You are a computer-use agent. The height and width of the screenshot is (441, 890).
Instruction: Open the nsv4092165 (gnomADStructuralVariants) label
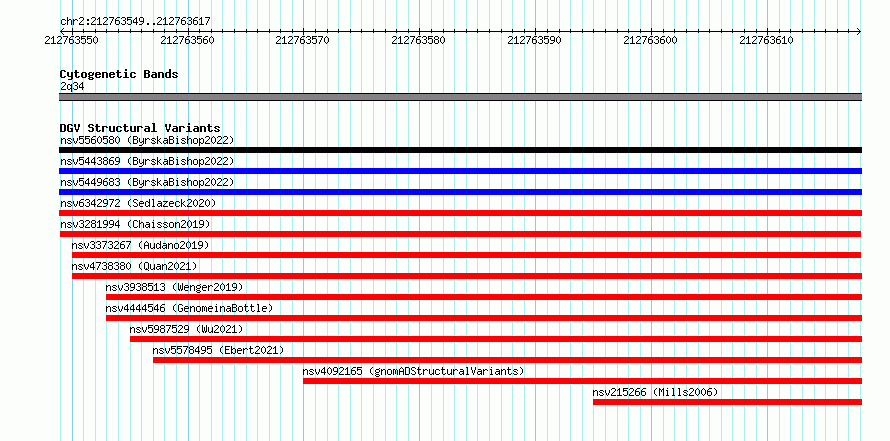tap(413, 371)
